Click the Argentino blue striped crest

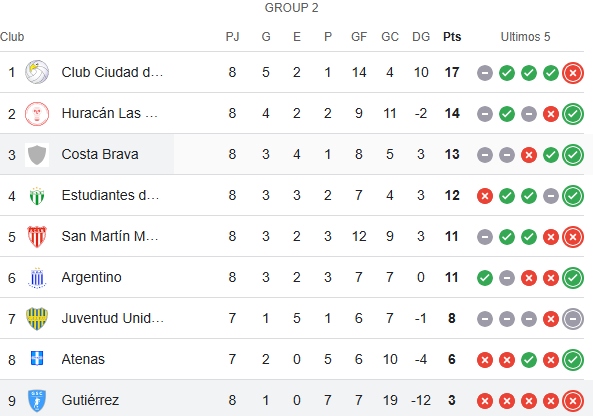tap(37, 278)
